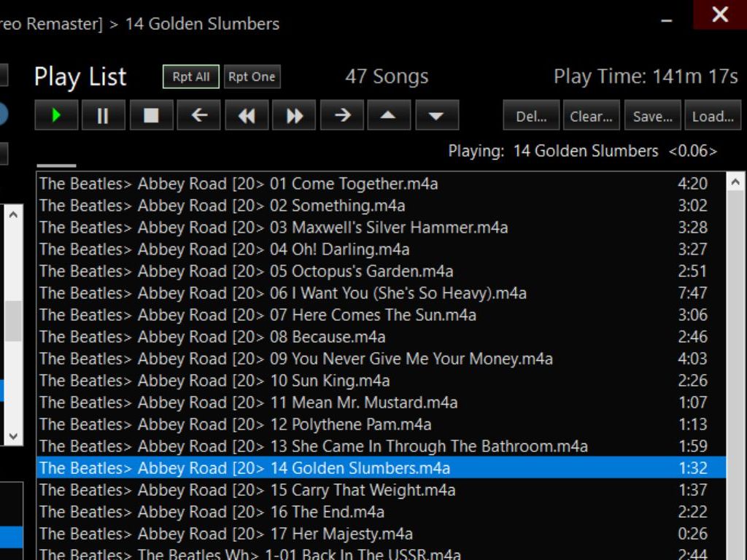Go to previous track using left arrow

click(x=199, y=116)
